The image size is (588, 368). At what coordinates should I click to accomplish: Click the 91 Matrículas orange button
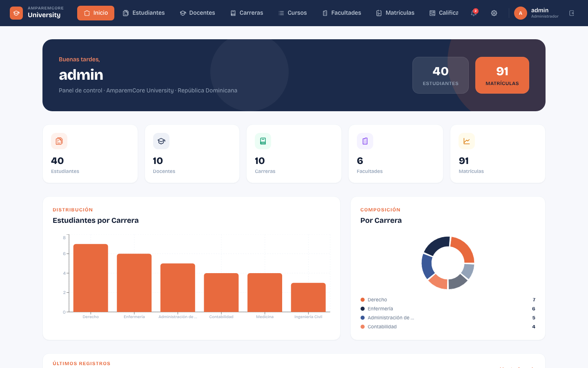502,75
